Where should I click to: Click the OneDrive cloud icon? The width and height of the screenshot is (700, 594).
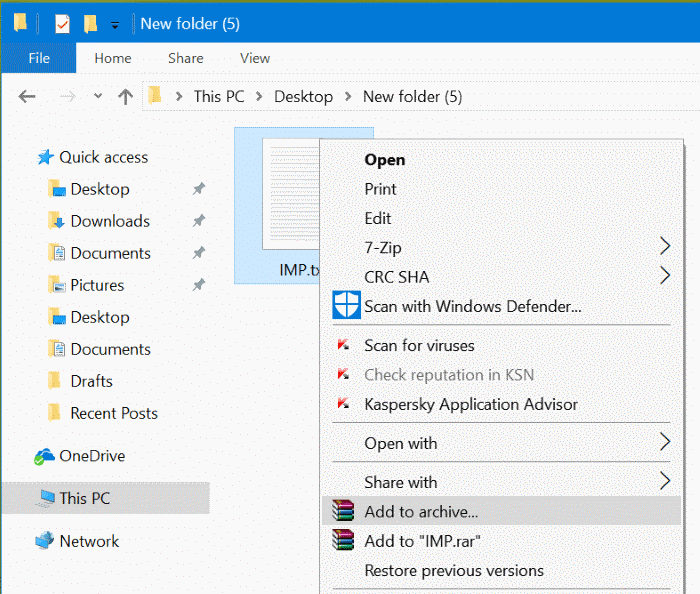pos(44,456)
